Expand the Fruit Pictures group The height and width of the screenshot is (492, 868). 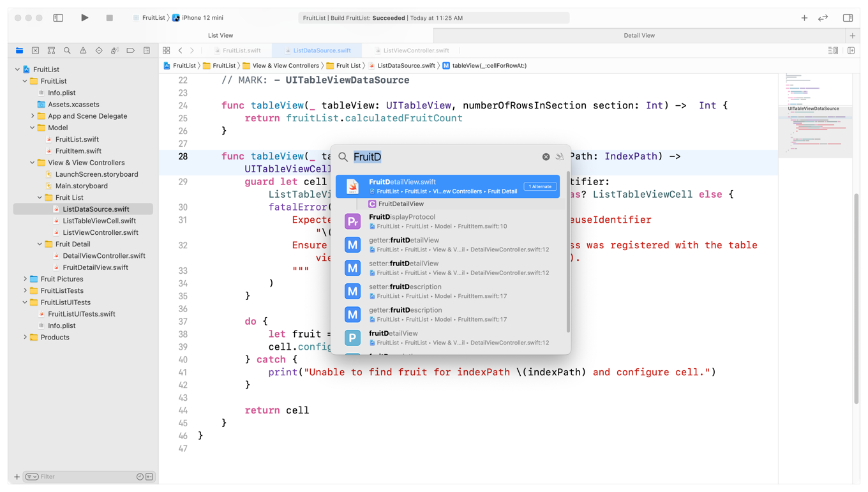[x=26, y=279]
